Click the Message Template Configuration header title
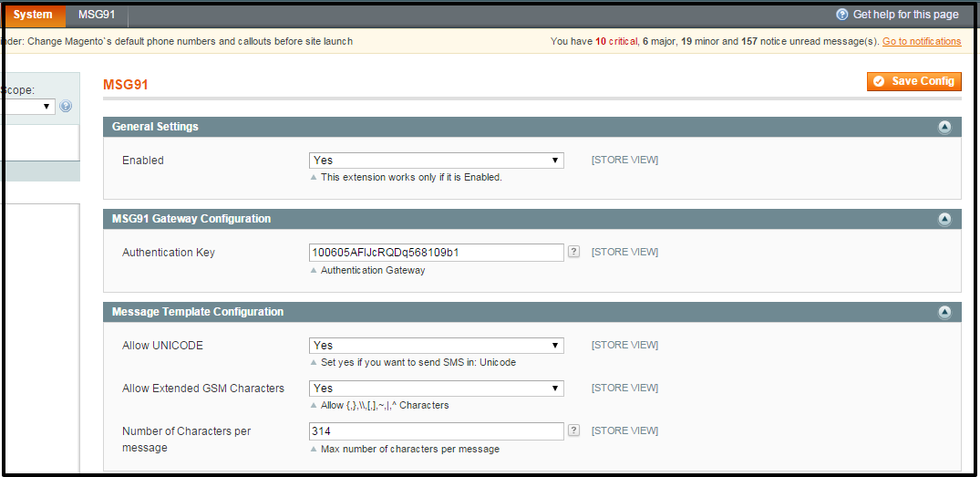This screenshot has width=980, height=477. (198, 311)
